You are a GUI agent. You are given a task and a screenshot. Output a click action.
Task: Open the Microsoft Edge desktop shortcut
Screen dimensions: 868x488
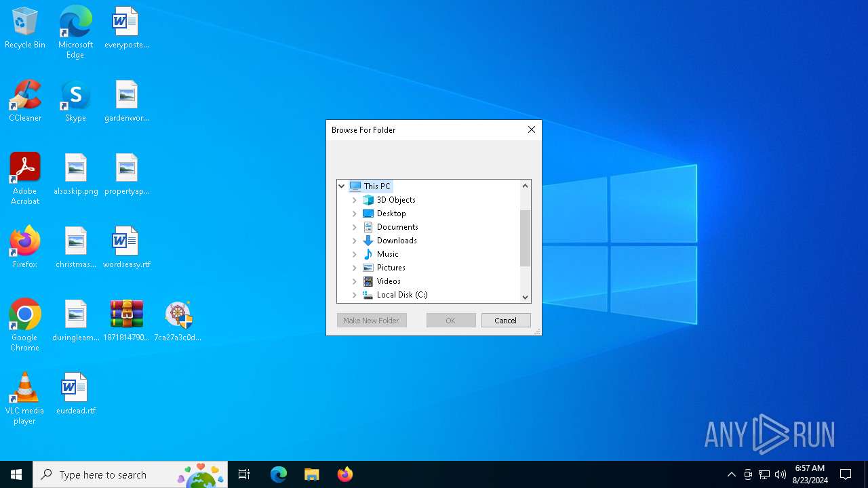(75, 33)
